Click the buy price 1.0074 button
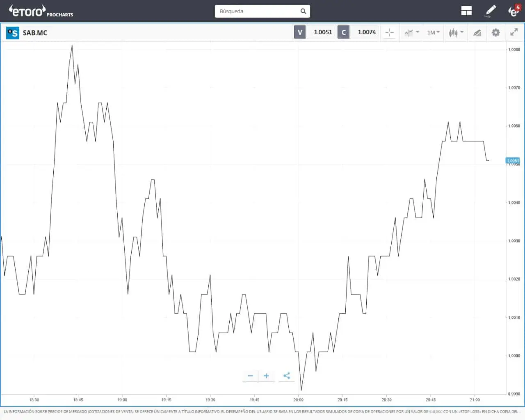 pos(366,32)
